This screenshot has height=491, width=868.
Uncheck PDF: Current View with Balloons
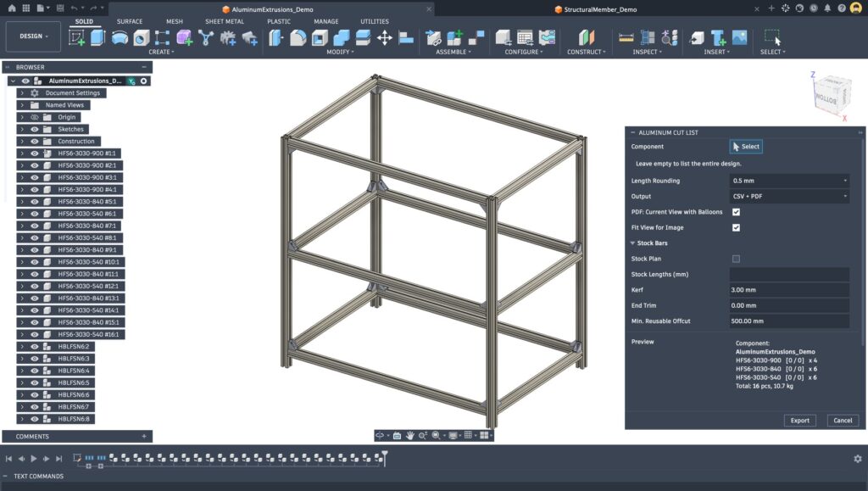tap(736, 212)
